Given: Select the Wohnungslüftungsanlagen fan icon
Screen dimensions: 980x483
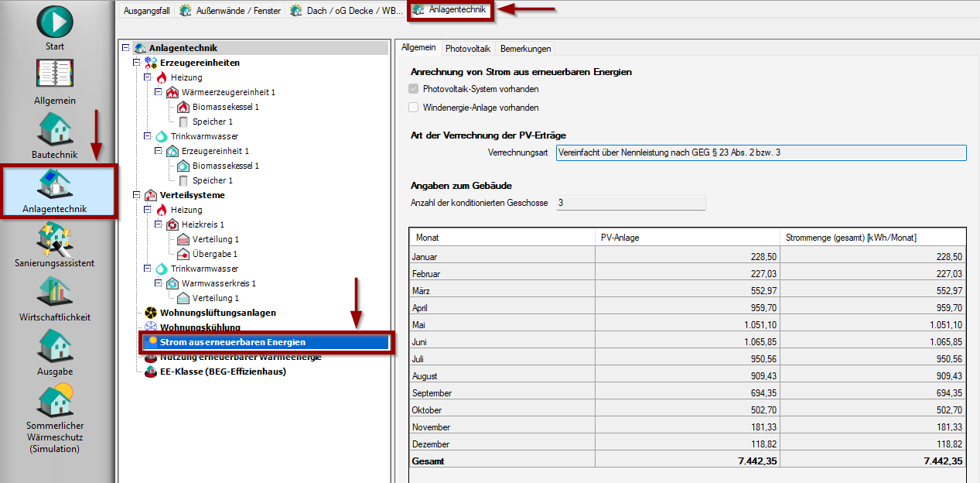Looking at the screenshot, I should pyautogui.click(x=151, y=313).
